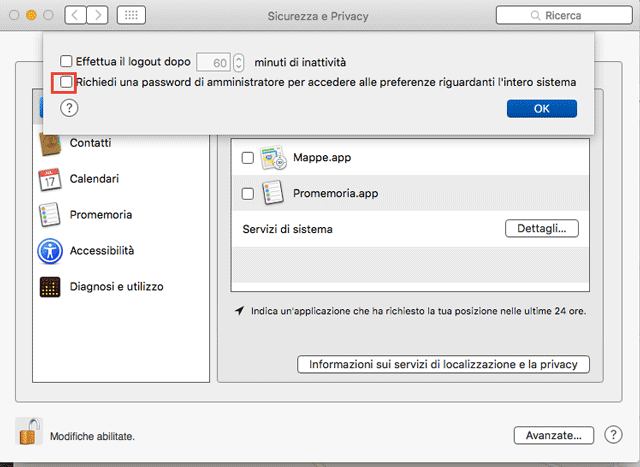Click the minuti di inattività label
The image size is (640, 467).
click(x=300, y=62)
